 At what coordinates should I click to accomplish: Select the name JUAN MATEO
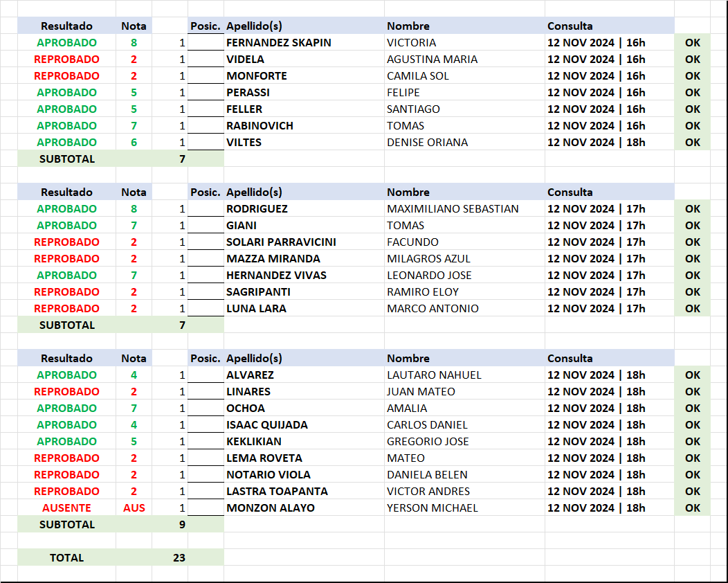pyautogui.click(x=421, y=392)
